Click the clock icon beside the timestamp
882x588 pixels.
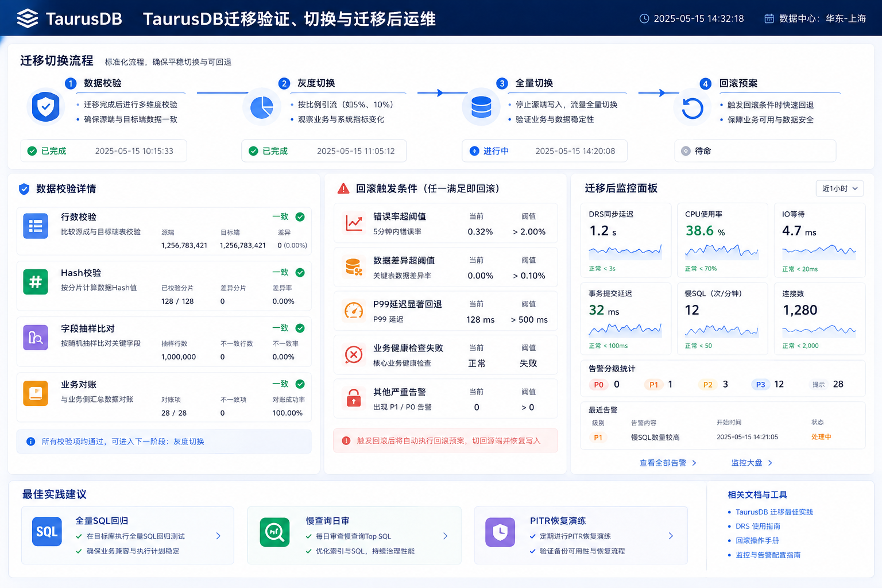(644, 18)
